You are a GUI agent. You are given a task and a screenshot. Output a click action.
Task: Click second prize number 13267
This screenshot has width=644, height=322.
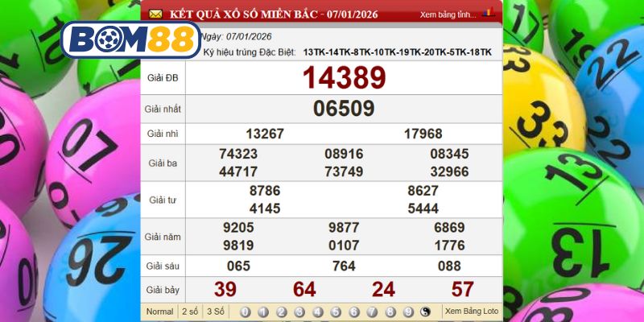click(x=265, y=134)
